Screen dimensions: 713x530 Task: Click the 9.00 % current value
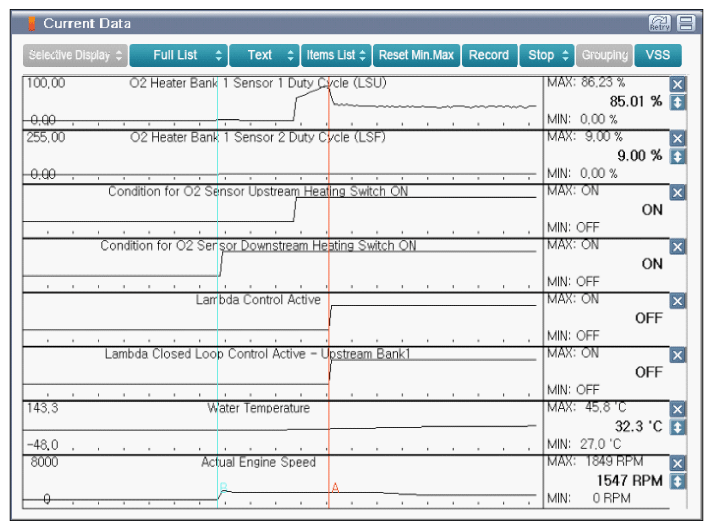(639, 155)
